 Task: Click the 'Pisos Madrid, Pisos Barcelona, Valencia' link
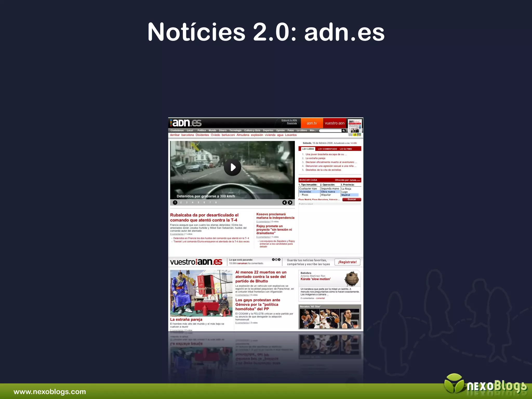(319, 199)
